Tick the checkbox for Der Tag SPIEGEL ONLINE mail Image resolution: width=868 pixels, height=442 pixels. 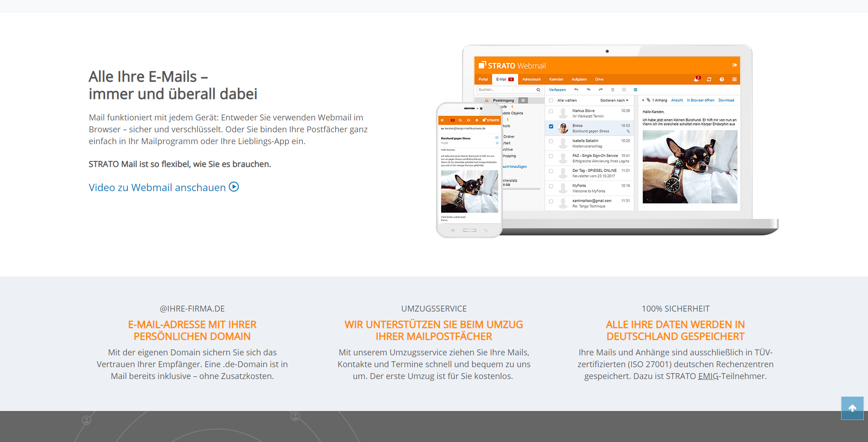pyautogui.click(x=551, y=172)
